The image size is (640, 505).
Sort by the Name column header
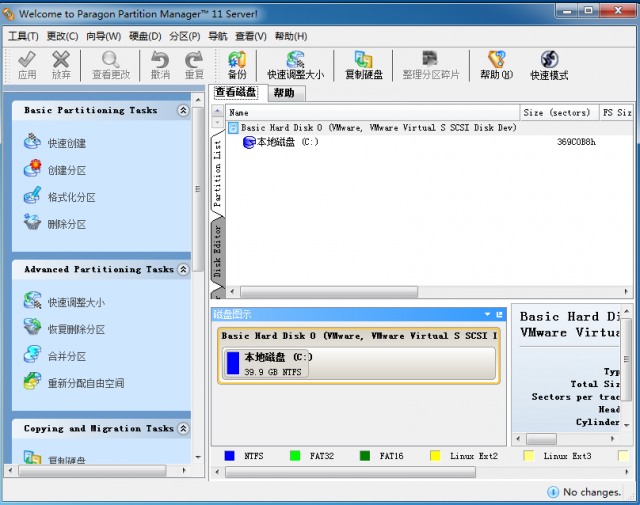coord(372,112)
